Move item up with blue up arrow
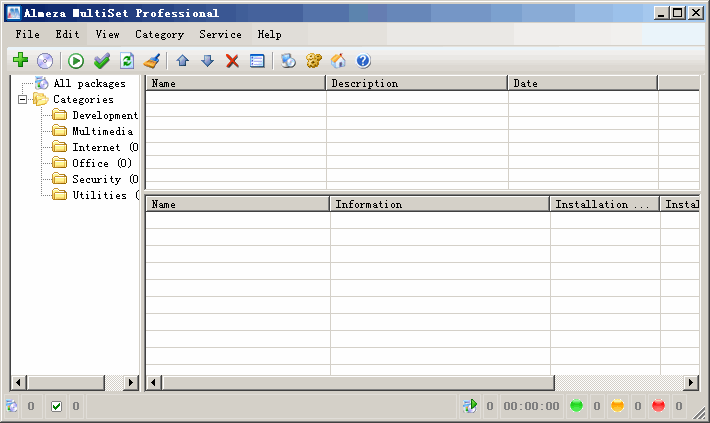Screen dimensions: 710x423 tap(182, 61)
